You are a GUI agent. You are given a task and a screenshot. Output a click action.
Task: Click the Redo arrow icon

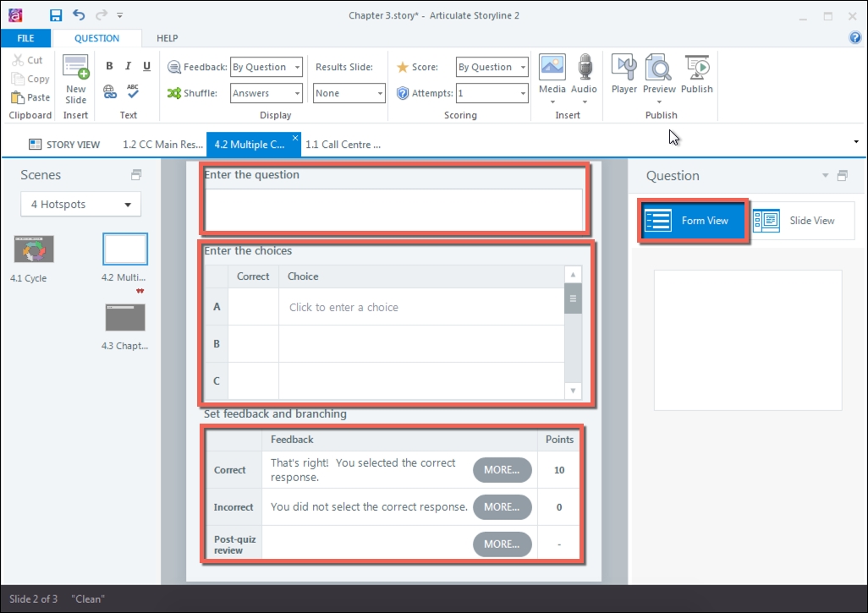pos(102,15)
